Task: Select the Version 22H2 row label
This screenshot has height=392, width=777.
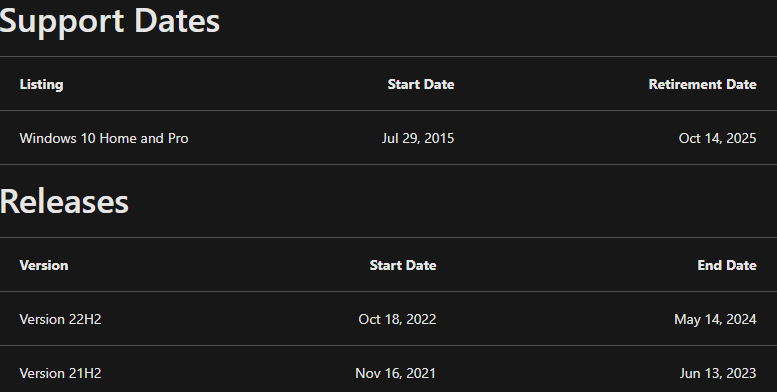Action: [60, 319]
